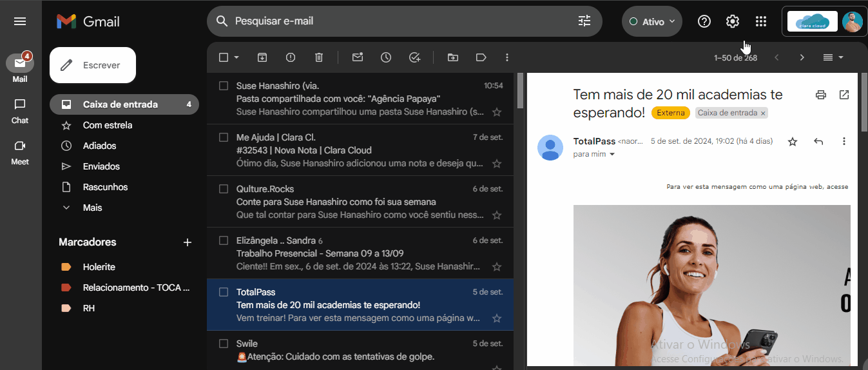Add to tasks icon
The image size is (868, 370).
pos(414,57)
